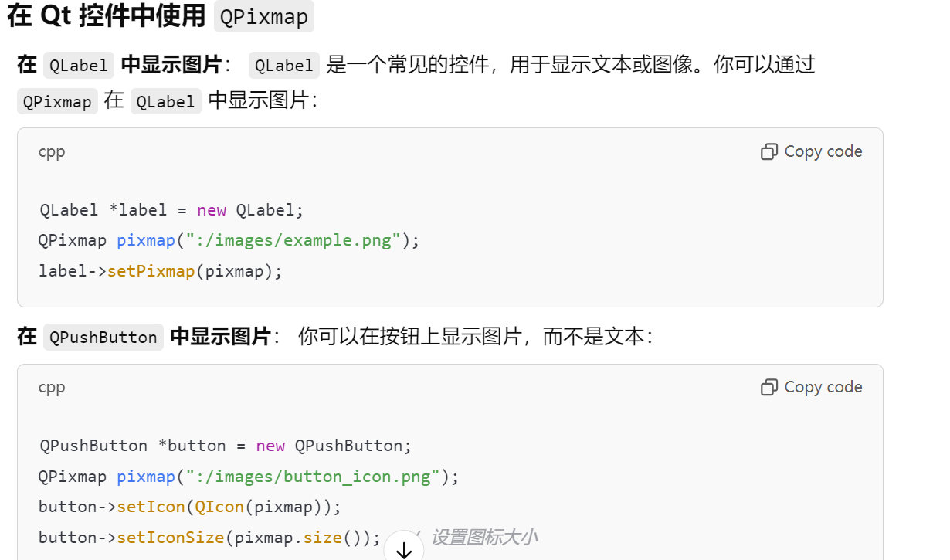Click the cpp label of the first code block

point(52,152)
